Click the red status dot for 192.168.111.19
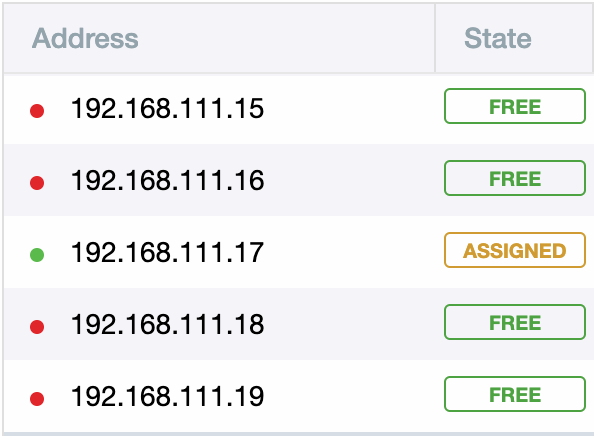 point(37,399)
